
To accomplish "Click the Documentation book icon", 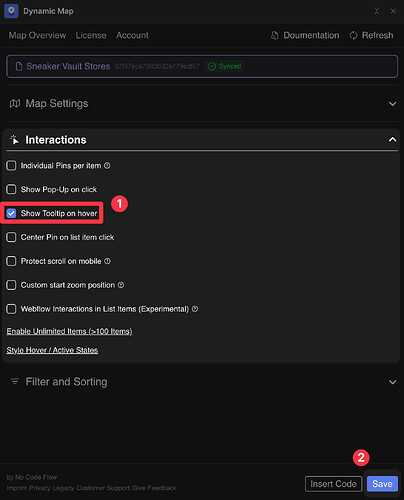I will [274, 35].
